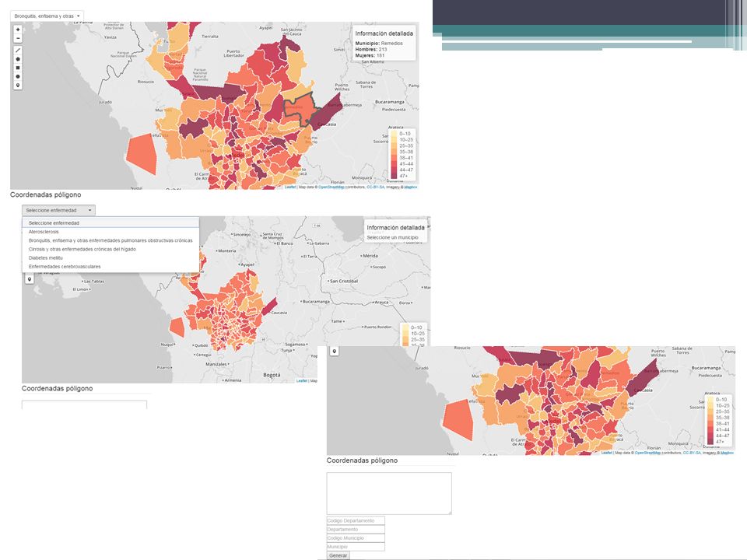The height and width of the screenshot is (560, 747).
Task: Open Leaflet link on the top map
Action: click(x=290, y=187)
